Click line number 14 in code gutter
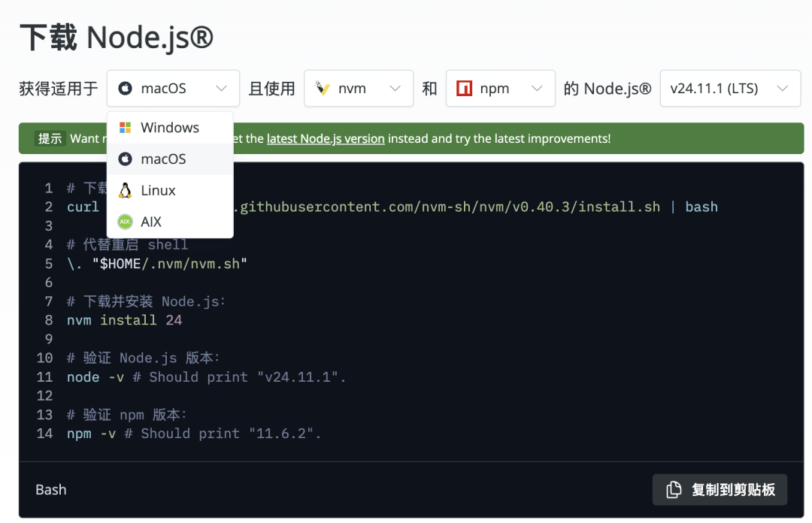This screenshot has width=812, height=523. coord(44,434)
